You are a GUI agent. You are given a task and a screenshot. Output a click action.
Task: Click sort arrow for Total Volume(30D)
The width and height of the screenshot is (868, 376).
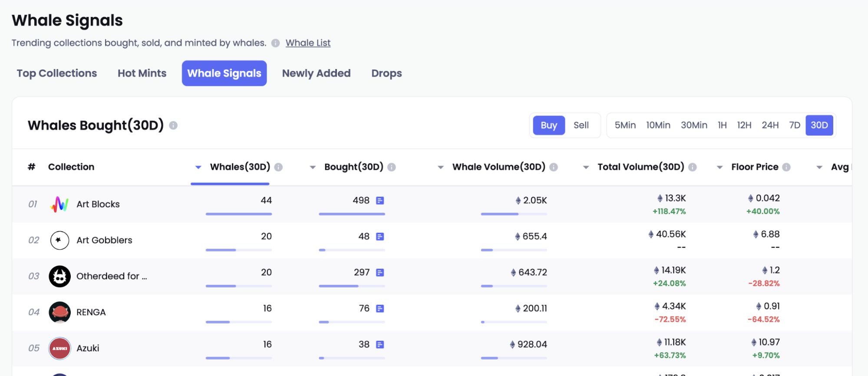[x=586, y=167]
